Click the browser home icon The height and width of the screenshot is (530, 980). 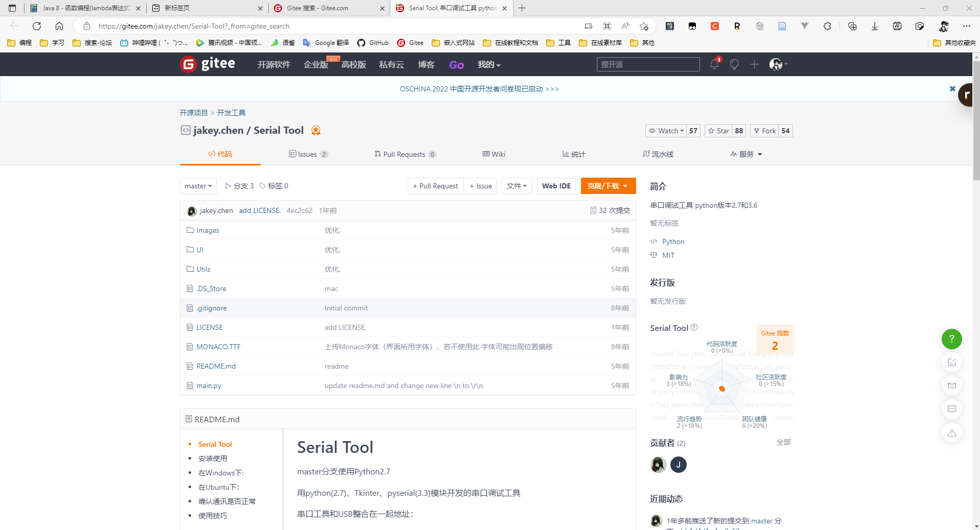coord(59,26)
